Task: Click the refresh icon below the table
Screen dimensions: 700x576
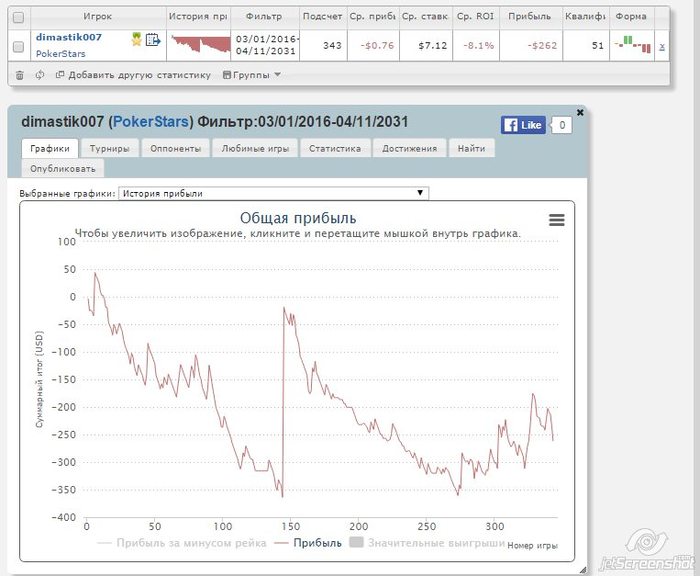Action: [40, 75]
